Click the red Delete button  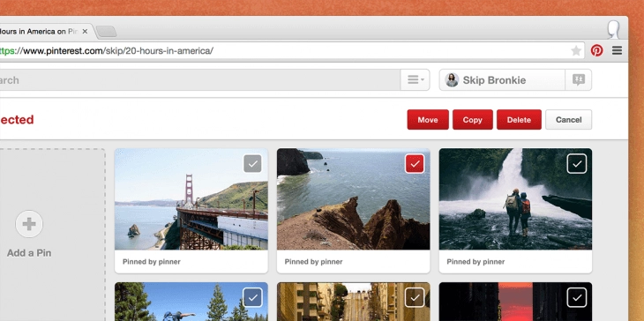[x=519, y=120]
